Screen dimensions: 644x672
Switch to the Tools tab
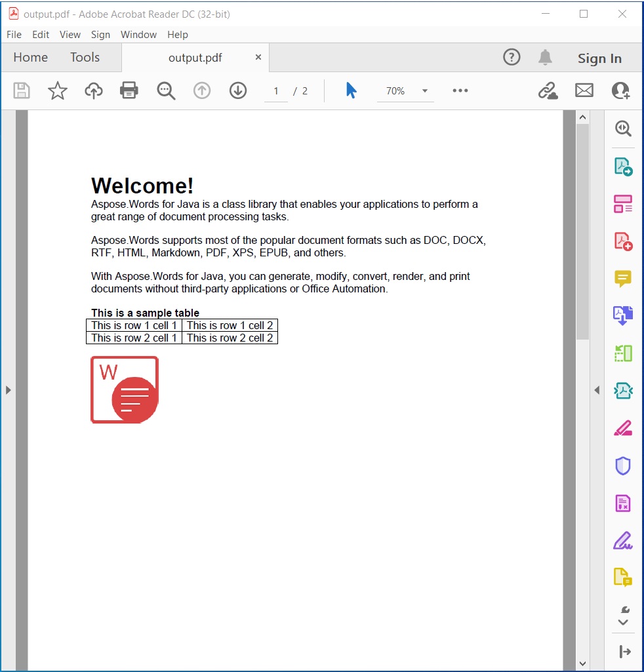point(85,57)
